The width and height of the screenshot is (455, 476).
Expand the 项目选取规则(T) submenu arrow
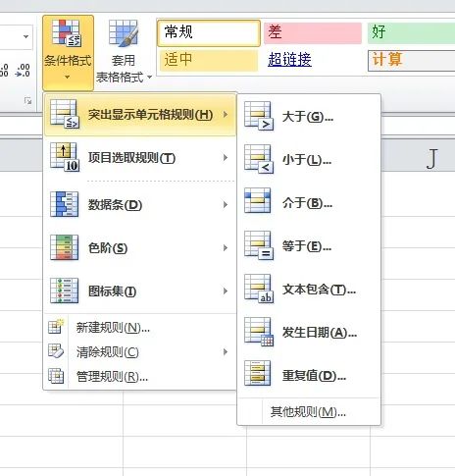226,158
